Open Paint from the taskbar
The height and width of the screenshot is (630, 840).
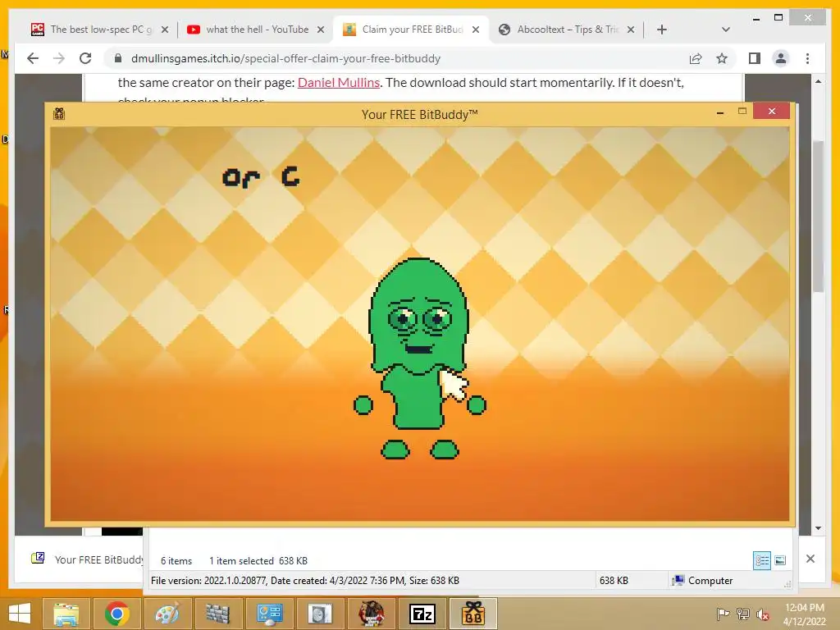point(167,614)
